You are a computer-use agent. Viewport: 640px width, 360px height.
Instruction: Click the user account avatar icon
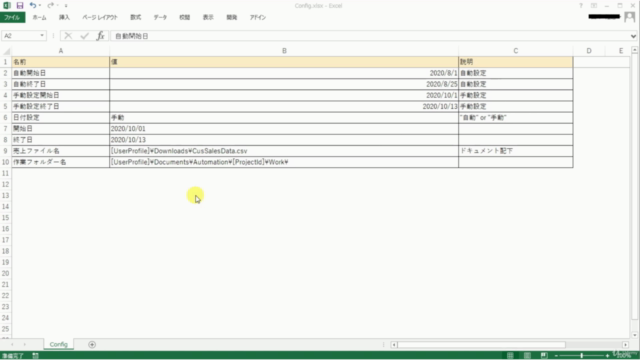tap(630, 17)
